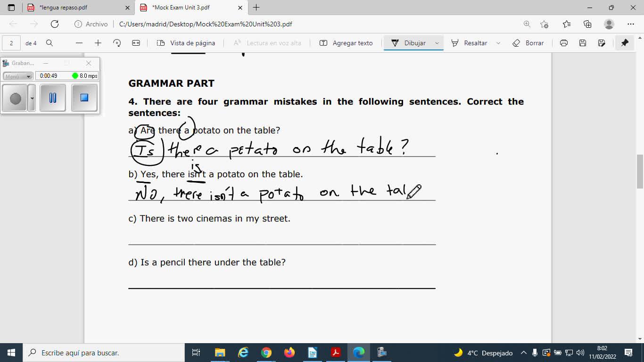Viewport: 644px width, 362px height.
Task: Click the recorder record button
Action: [x=15, y=98]
